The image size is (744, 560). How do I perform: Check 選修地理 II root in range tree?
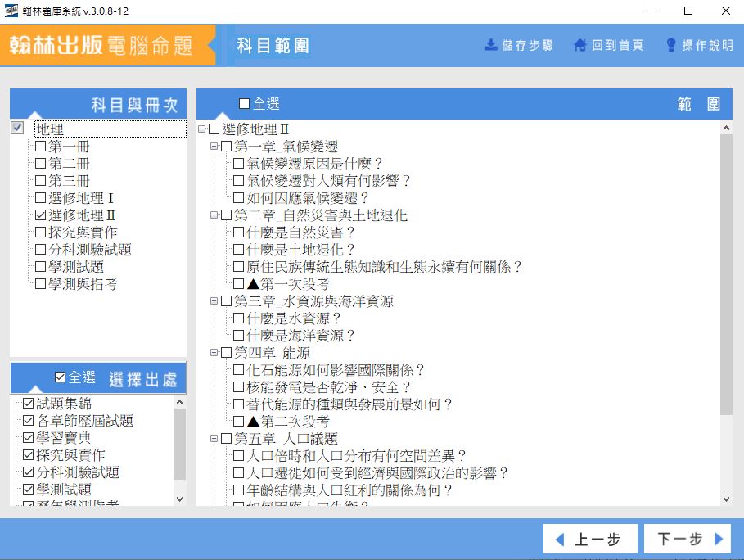214,129
